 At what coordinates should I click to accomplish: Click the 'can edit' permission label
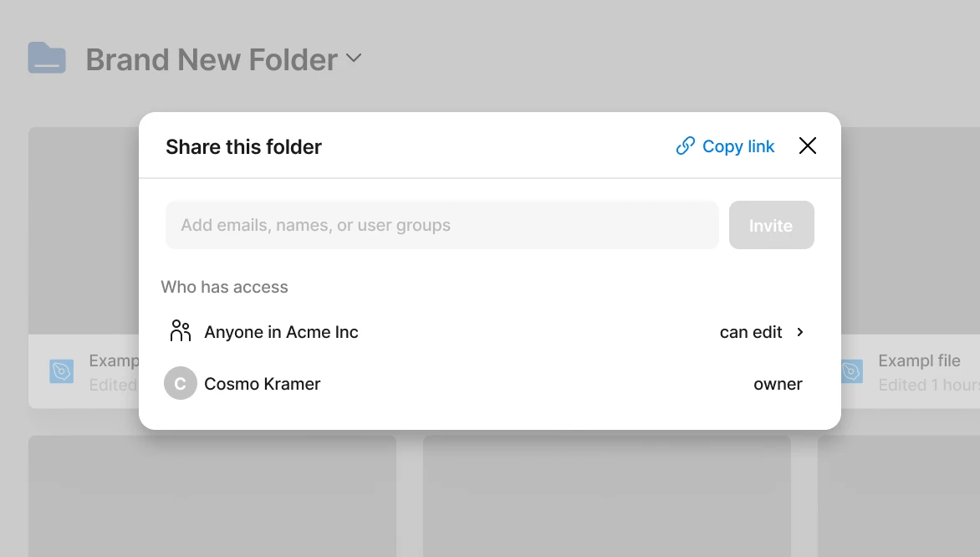click(751, 332)
